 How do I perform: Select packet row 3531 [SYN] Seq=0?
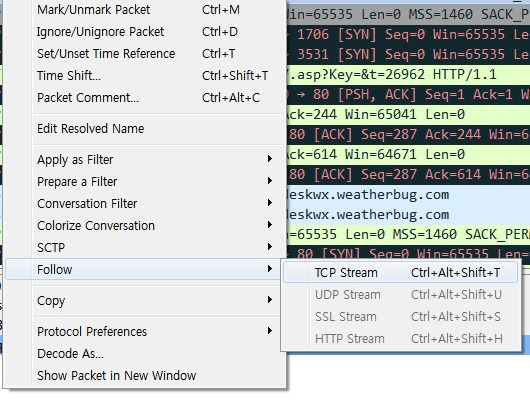(x=408, y=54)
